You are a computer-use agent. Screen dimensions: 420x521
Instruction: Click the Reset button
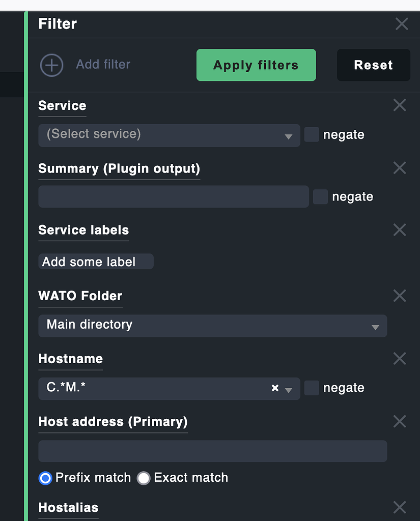click(373, 65)
